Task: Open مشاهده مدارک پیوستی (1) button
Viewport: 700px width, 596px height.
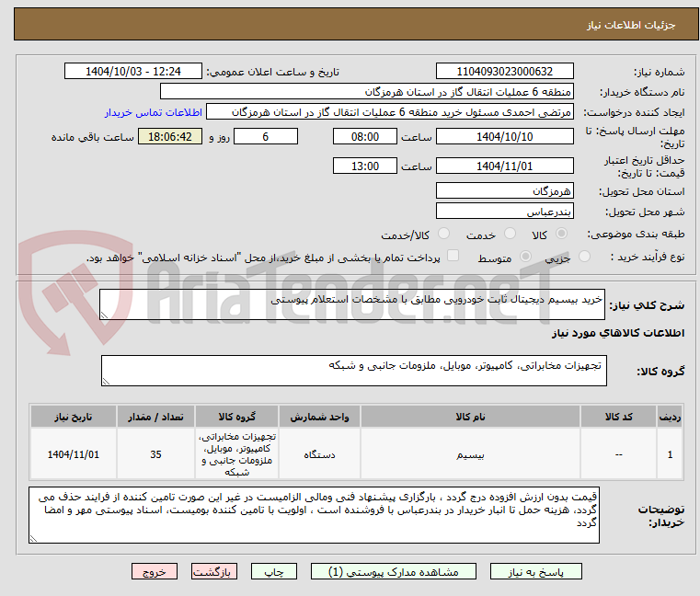Action: [394, 571]
